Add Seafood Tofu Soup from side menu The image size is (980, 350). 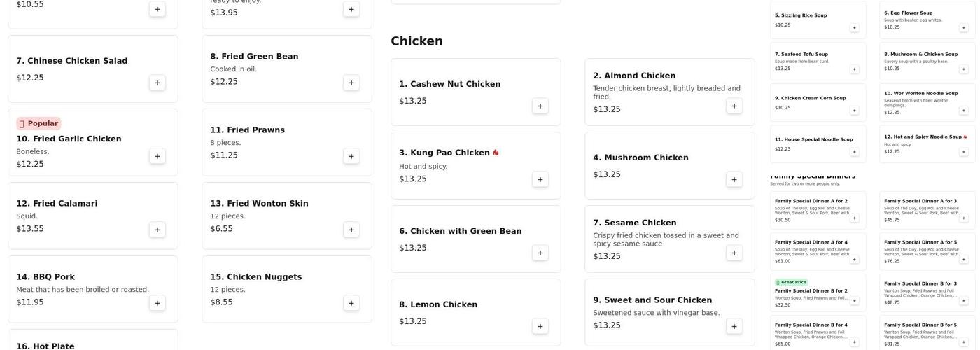pos(855,69)
